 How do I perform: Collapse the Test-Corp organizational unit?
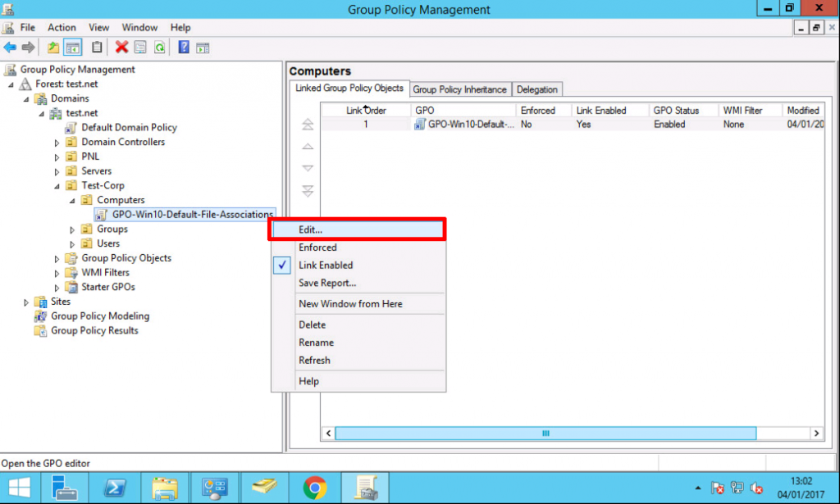click(x=57, y=186)
